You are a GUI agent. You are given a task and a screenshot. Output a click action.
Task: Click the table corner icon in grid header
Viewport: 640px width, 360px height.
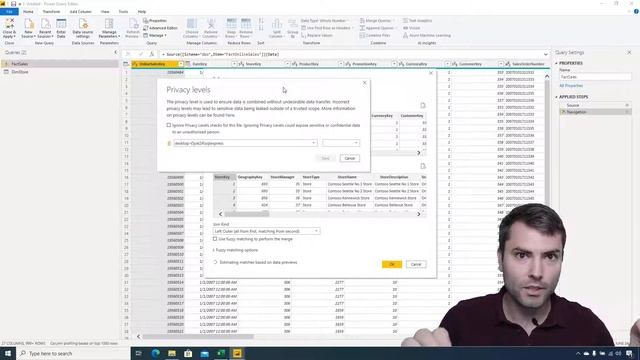[x=126, y=64]
